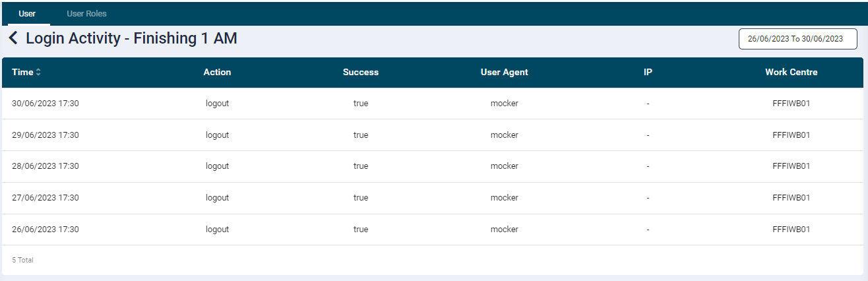
Task: Select the 30/06/2023 17:30 row
Action: pos(46,104)
